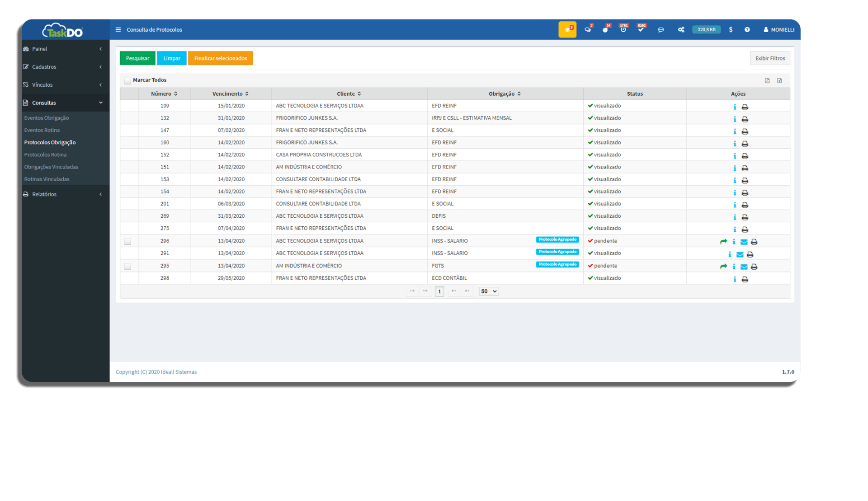Print protocol 109 using its printer icon
Screen dimensions: 868x501
(745, 107)
